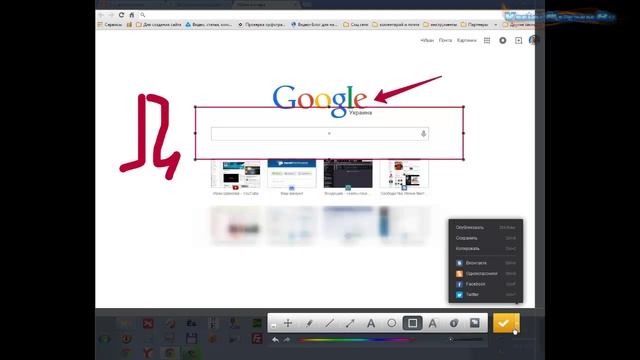Image resolution: width=640 pixels, height=360 pixels.
Task: Select the numbering marker tool
Action: click(x=453, y=323)
